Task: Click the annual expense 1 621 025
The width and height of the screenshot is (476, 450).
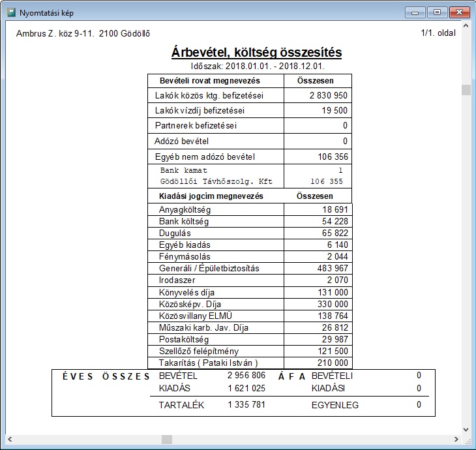Action: click(246, 388)
